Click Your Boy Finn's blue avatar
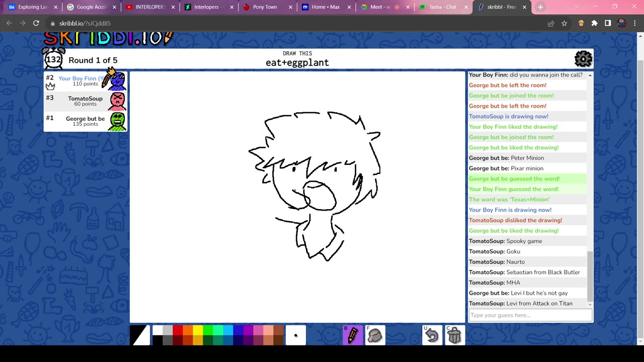 (117, 80)
